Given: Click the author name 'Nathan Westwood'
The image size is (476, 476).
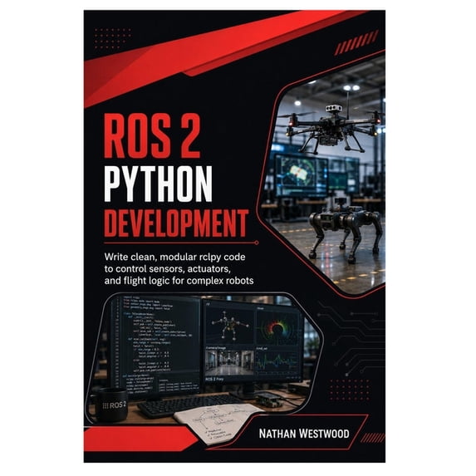Looking at the screenshot, I should pyautogui.click(x=304, y=434).
